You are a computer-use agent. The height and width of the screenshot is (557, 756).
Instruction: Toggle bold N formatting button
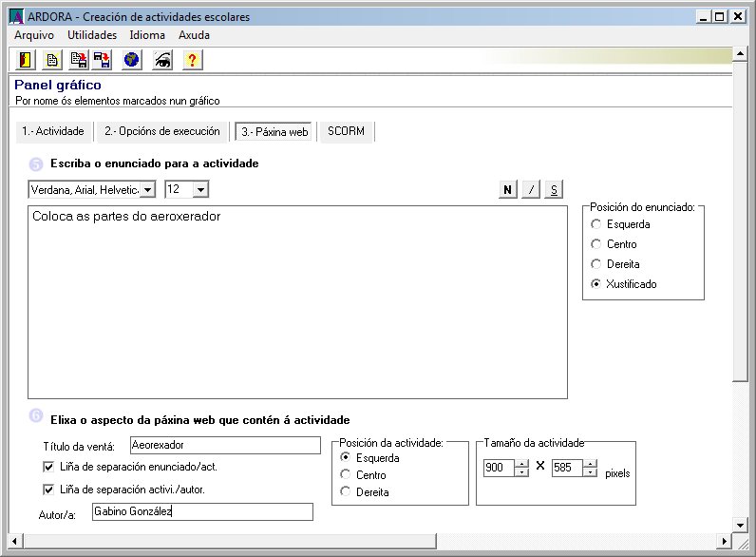coord(508,189)
